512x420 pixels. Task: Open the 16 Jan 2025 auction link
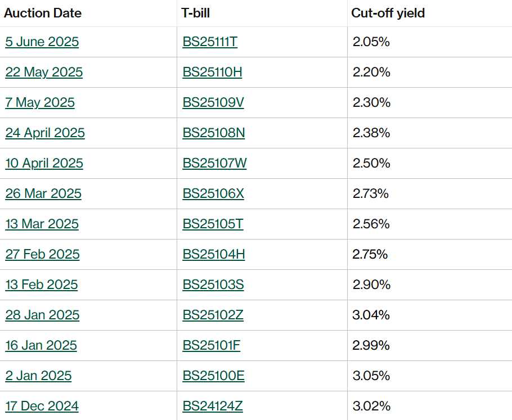pyautogui.click(x=41, y=345)
